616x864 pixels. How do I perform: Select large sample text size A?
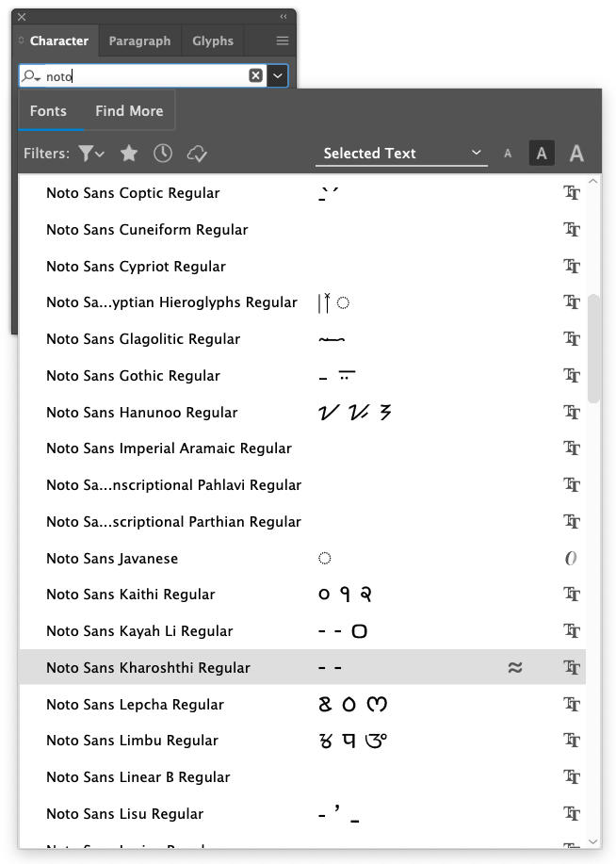pyautogui.click(x=576, y=154)
